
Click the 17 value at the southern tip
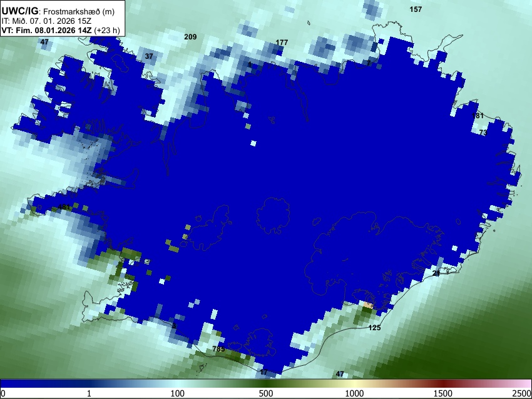coord(263,372)
